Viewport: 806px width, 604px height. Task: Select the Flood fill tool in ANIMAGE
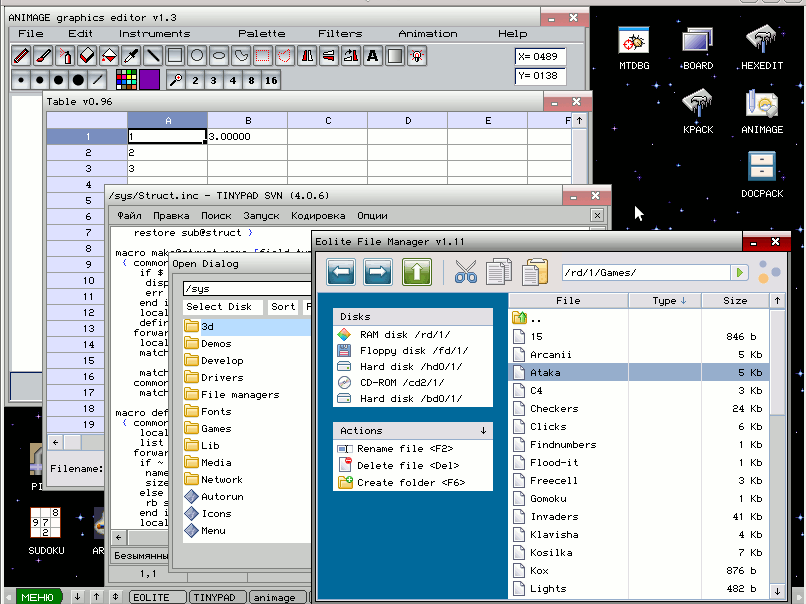109,56
